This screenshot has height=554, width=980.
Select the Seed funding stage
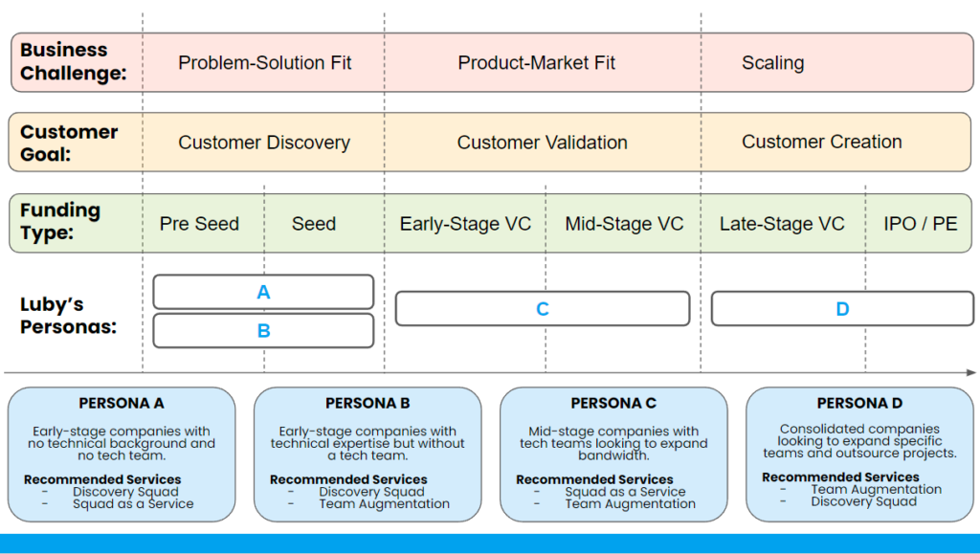(x=314, y=224)
